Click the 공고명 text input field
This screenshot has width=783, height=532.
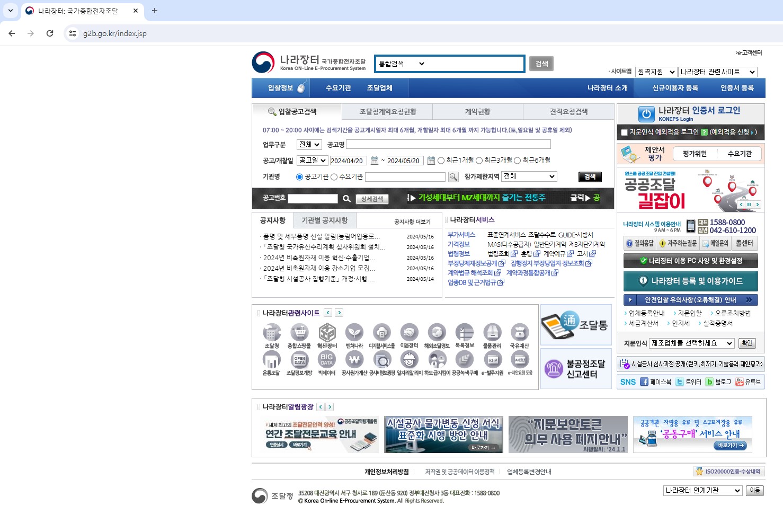448,145
